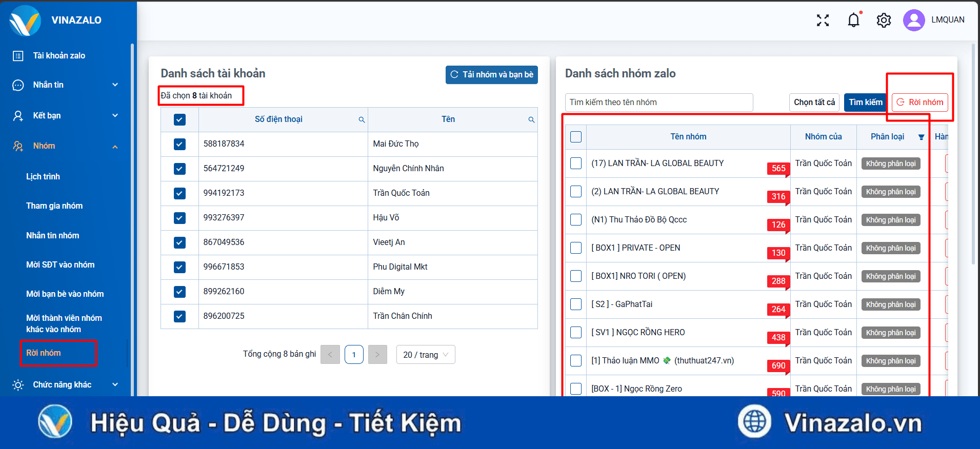
Task: Click the Vinazalo logo icon
Action: click(x=25, y=21)
